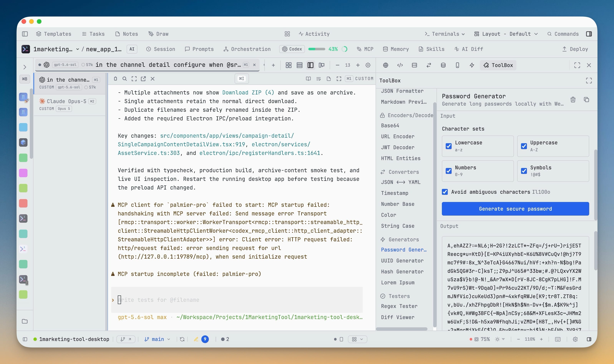Image resolution: width=614 pixels, height=364 pixels.
Task: Copy the generated password with copy icon
Action: [586, 100]
